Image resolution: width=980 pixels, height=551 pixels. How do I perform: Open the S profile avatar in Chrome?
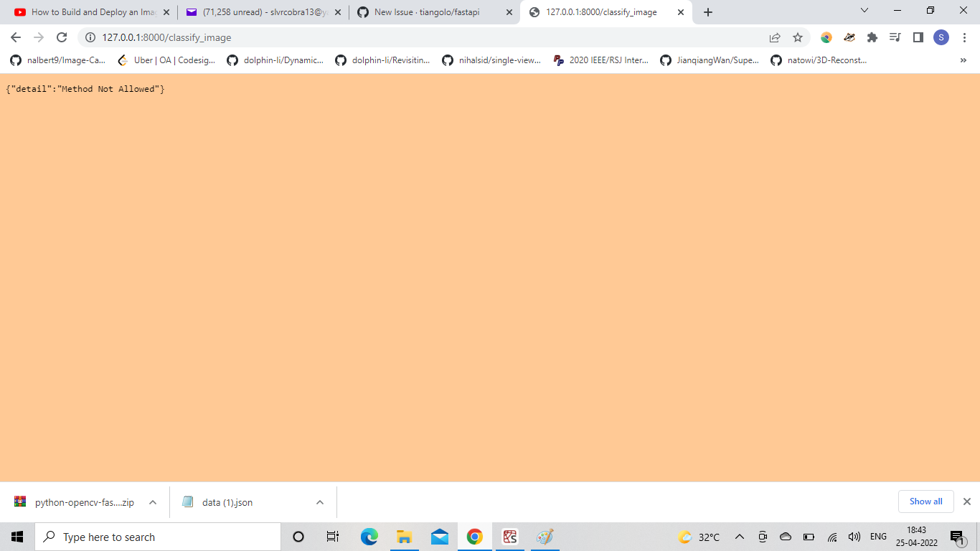[941, 37]
